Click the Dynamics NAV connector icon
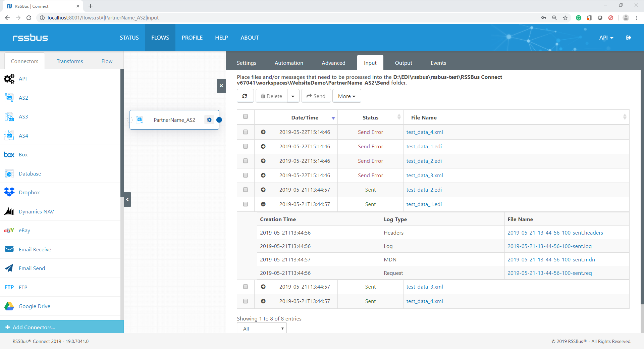The width and height of the screenshot is (644, 349). point(9,211)
